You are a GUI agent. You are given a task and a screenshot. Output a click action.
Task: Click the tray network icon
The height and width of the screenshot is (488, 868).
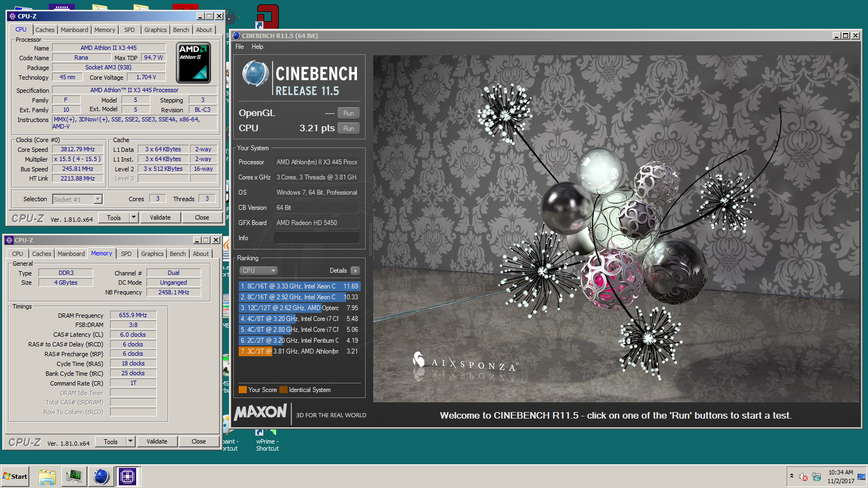tap(816, 477)
